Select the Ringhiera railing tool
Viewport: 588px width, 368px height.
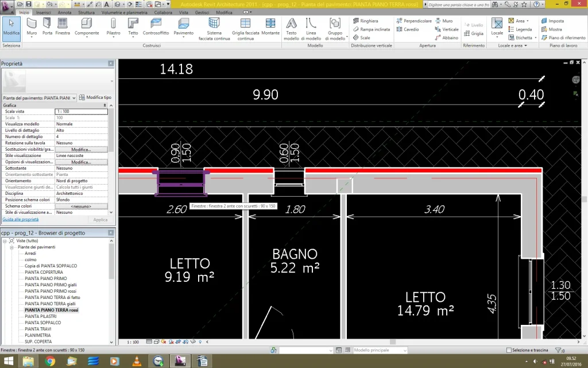366,21
